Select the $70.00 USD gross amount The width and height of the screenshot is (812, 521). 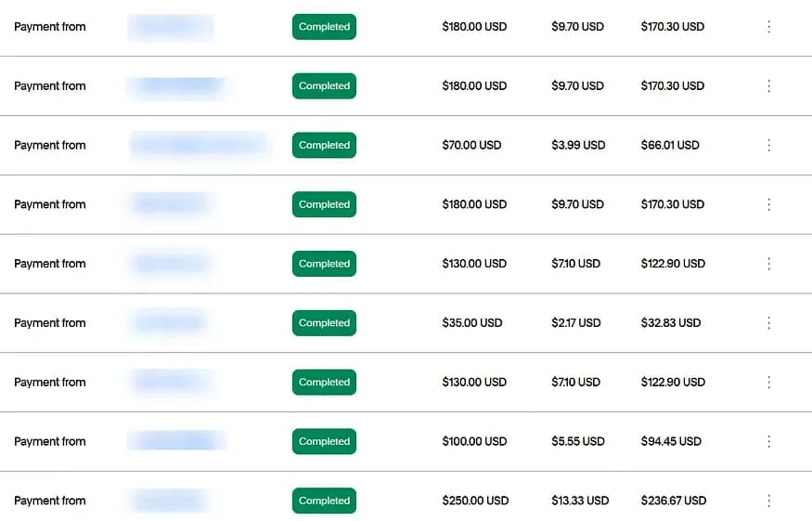[x=471, y=145]
